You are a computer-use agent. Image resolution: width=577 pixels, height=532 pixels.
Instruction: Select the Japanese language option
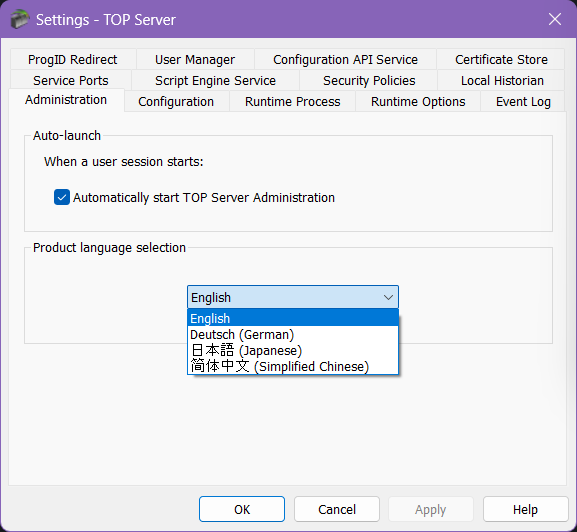293,350
